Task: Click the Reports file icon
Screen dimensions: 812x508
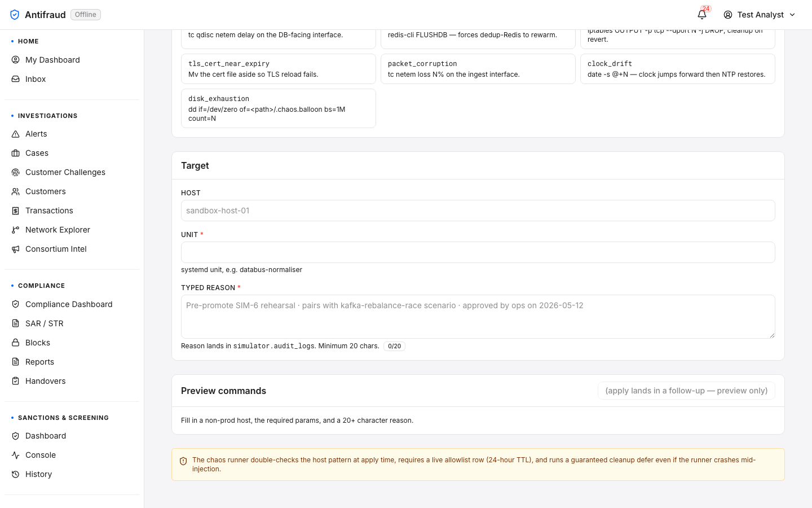Action: pyautogui.click(x=16, y=362)
